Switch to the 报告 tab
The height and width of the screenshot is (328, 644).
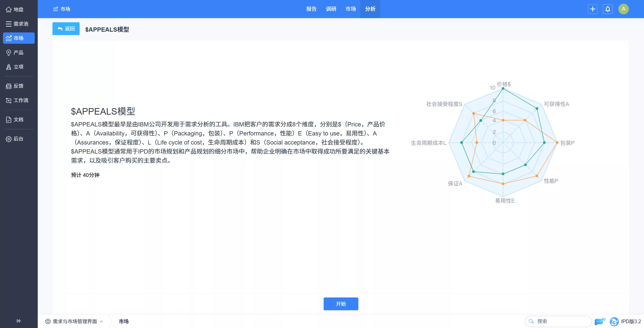311,9
